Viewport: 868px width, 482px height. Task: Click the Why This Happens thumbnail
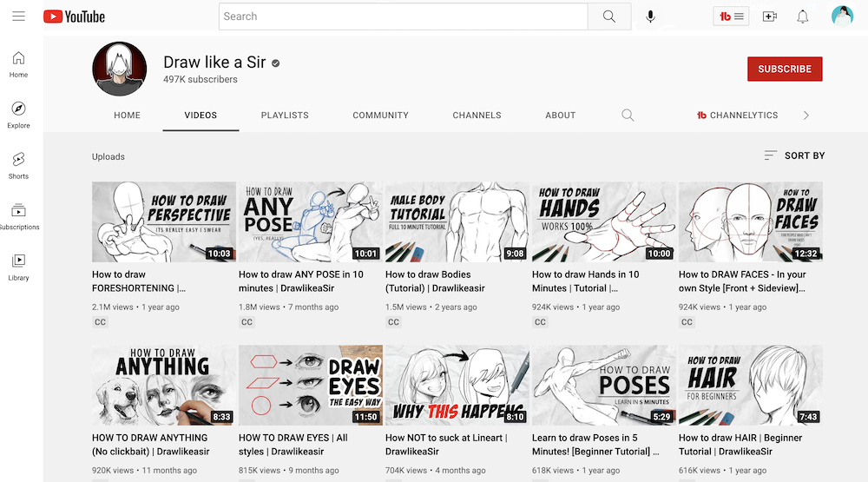tap(457, 385)
